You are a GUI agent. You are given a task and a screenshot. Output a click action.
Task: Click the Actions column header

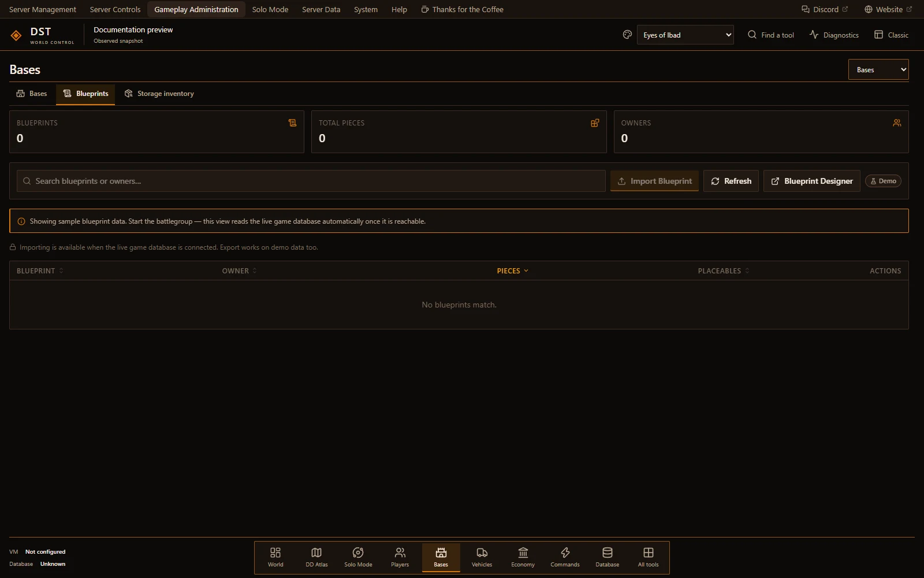885,271
